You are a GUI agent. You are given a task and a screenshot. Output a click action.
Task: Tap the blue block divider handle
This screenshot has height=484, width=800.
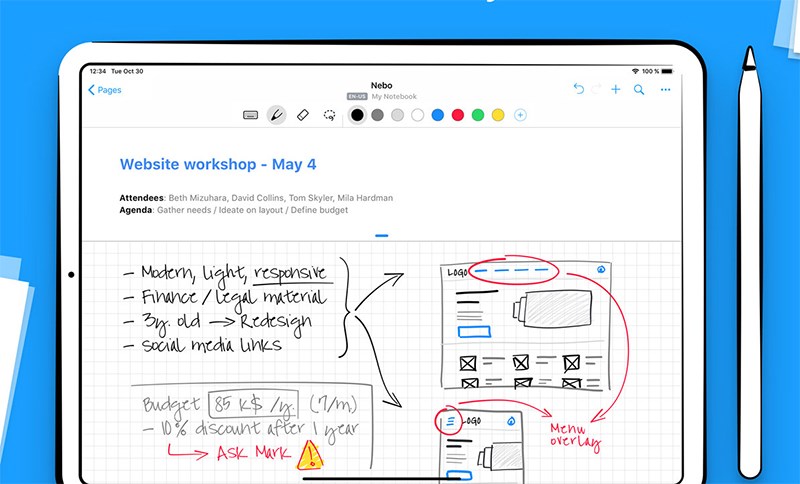(382, 236)
